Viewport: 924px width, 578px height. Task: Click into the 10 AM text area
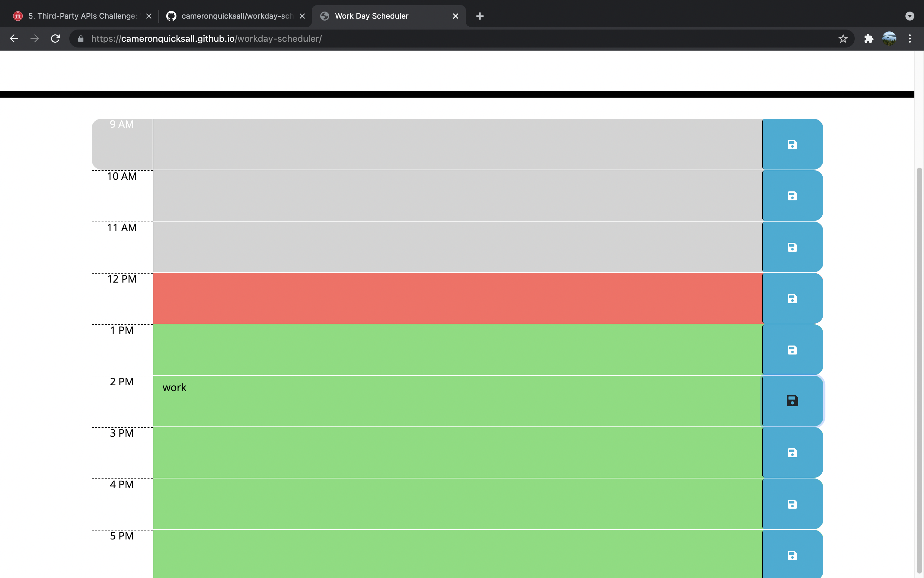[x=458, y=196]
